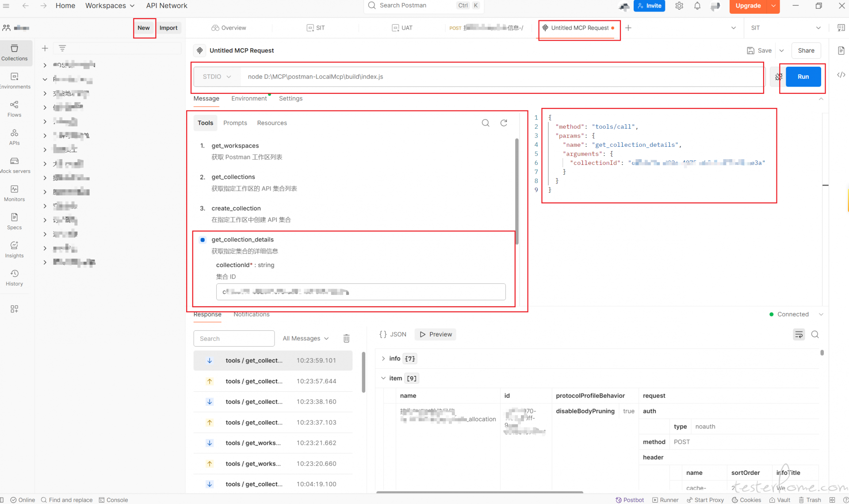Viewport: 849px width, 504px height.
Task: Toggle word wrap icon in response pane
Action: click(x=799, y=335)
